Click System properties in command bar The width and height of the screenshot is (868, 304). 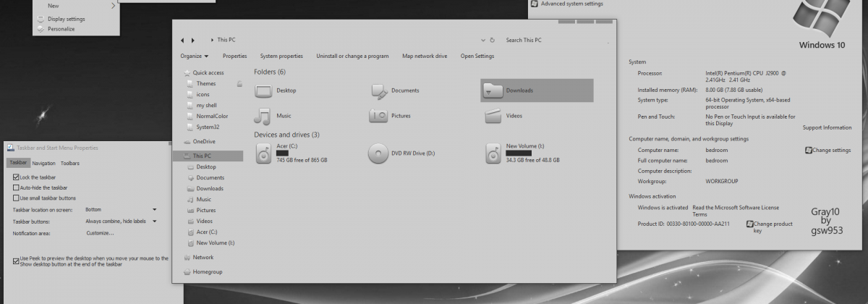pyautogui.click(x=281, y=56)
